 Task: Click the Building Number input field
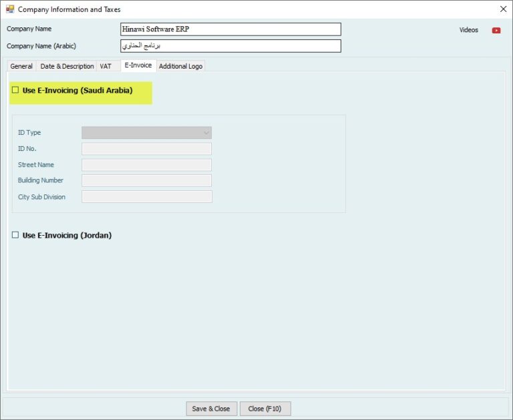point(146,180)
